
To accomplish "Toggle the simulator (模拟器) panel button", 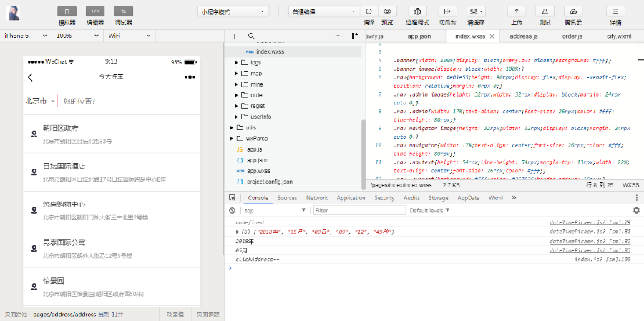I will point(67,11).
